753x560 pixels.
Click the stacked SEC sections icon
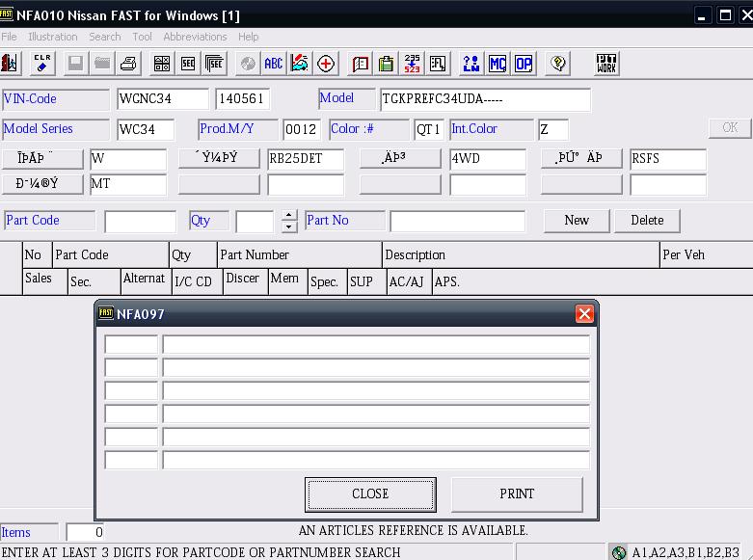[214, 64]
